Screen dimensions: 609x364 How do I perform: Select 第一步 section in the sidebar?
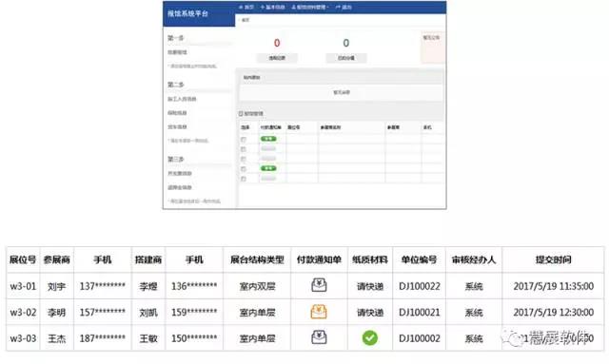[175, 38]
